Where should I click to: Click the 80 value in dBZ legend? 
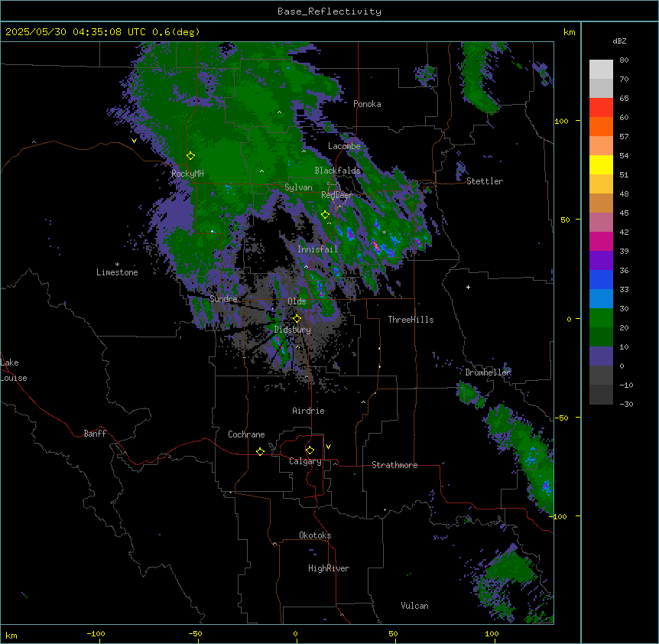[x=624, y=60]
